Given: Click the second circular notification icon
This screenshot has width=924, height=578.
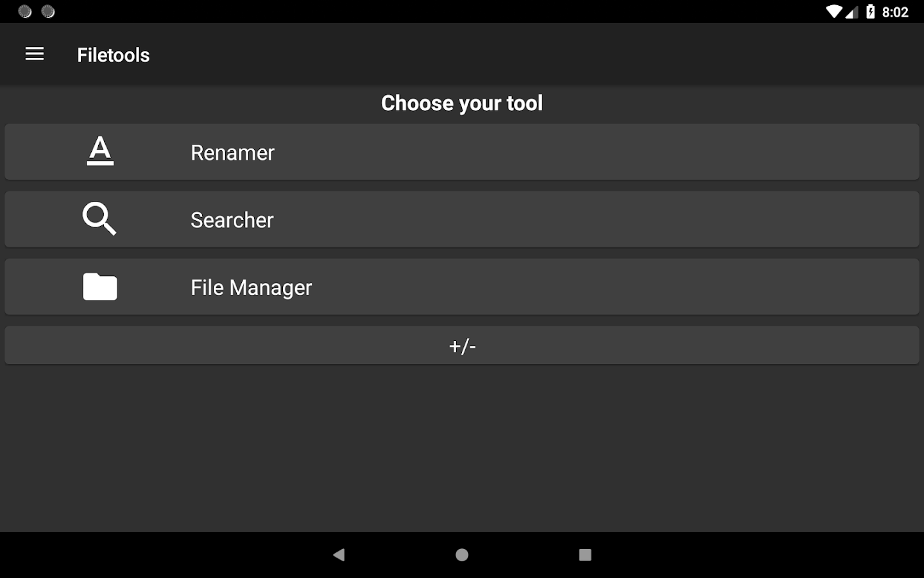Looking at the screenshot, I should click(48, 12).
